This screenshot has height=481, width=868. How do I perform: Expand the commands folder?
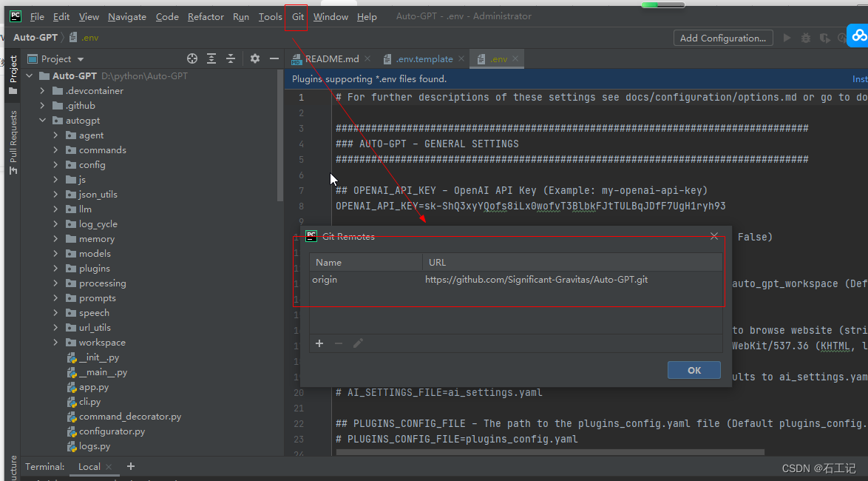[x=55, y=149]
